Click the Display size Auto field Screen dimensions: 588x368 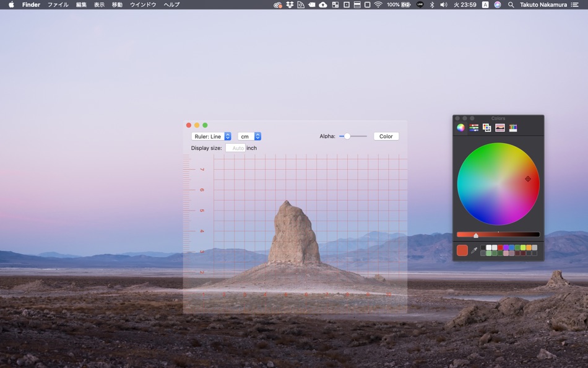[x=235, y=148]
